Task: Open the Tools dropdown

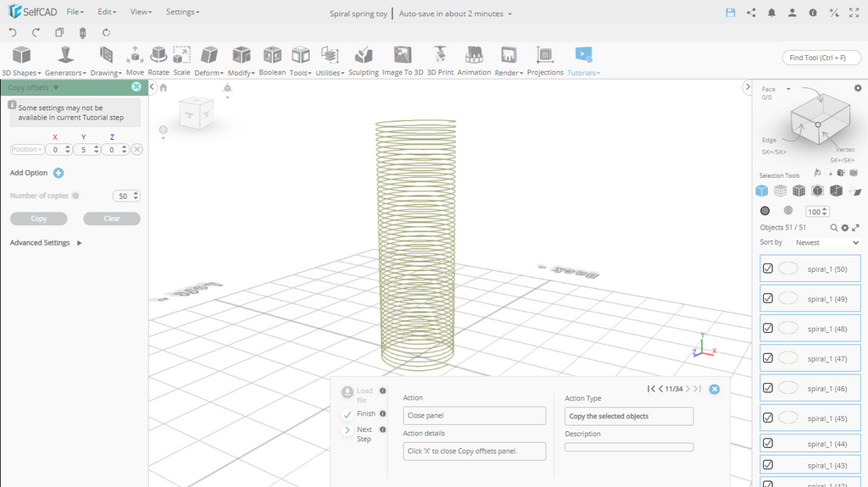Action: tap(301, 61)
